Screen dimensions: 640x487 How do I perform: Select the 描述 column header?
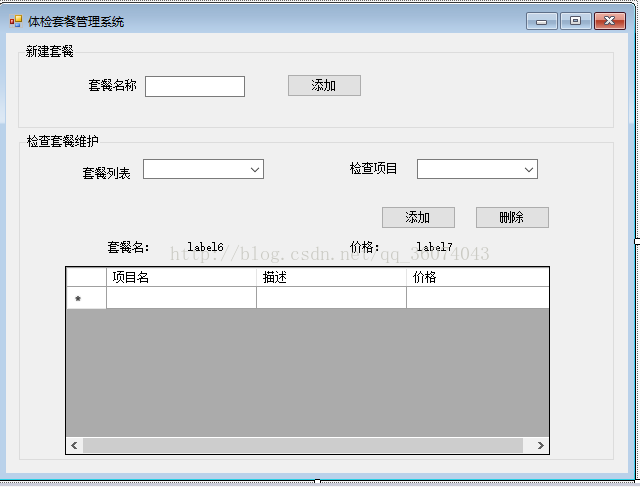331,277
